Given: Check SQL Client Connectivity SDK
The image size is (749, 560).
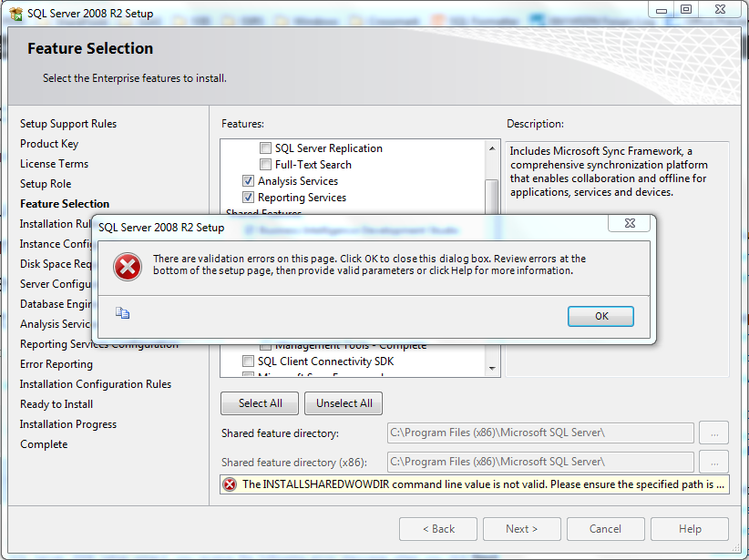Looking at the screenshot, I should tap(248, 361).
